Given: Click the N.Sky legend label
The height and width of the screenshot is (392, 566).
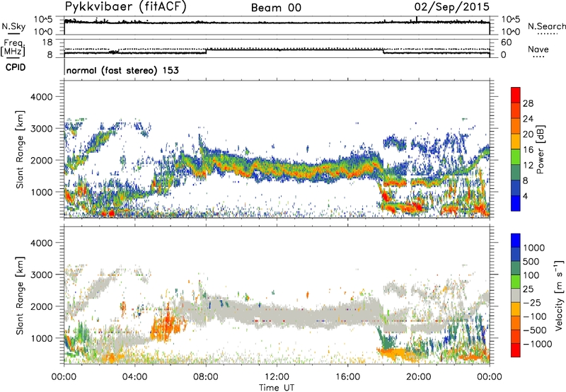Looking at the screenshot, I should [x=13, y=26].
